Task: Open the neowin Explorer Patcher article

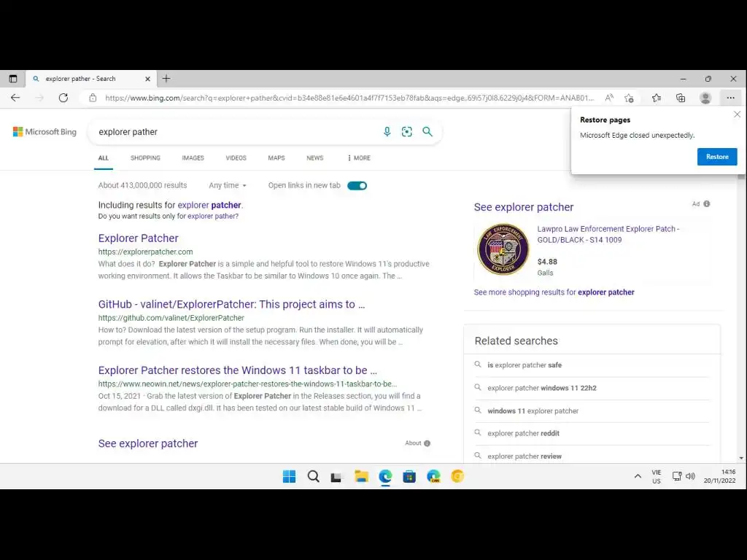Action: (238, 370)
